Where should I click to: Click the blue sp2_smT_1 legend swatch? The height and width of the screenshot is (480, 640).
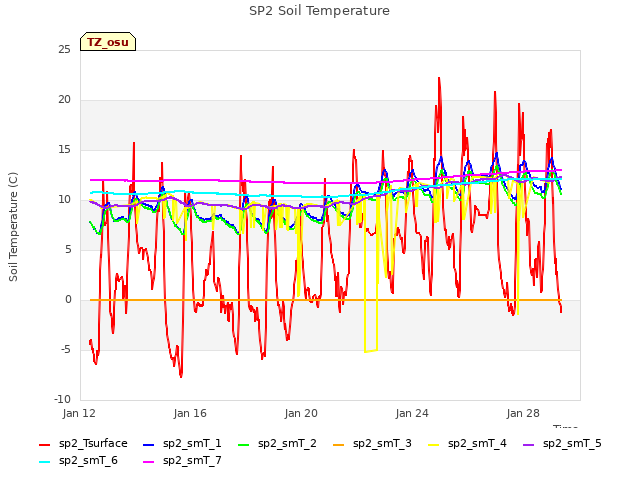coord(149,444)
